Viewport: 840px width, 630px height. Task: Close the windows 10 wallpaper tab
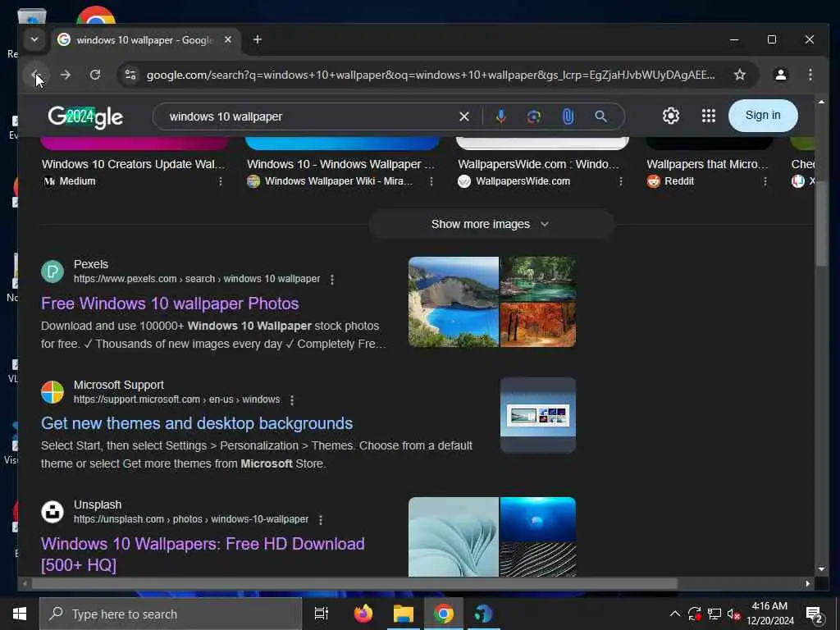[228, 39]
